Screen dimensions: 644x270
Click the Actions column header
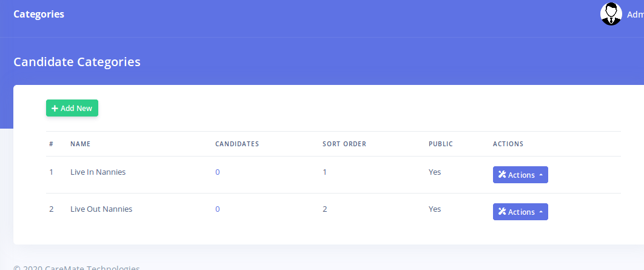(x=508, y=144)
